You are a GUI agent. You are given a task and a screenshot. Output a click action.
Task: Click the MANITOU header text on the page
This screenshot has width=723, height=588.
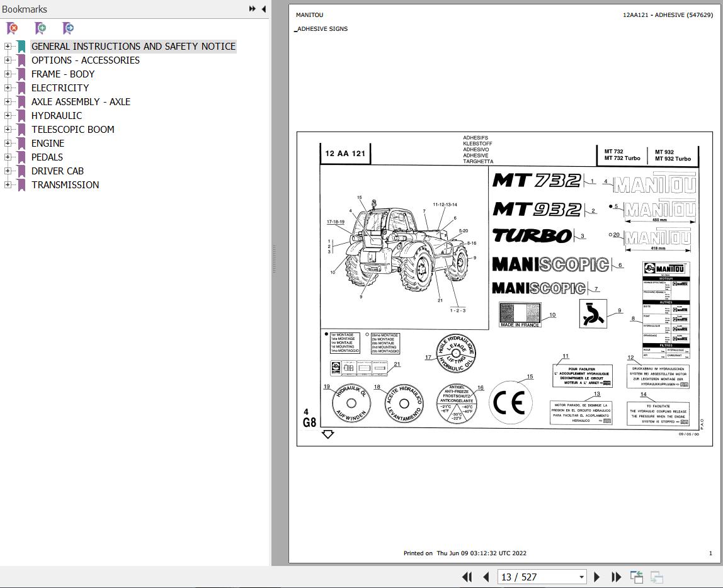click(x=309, y=14)
